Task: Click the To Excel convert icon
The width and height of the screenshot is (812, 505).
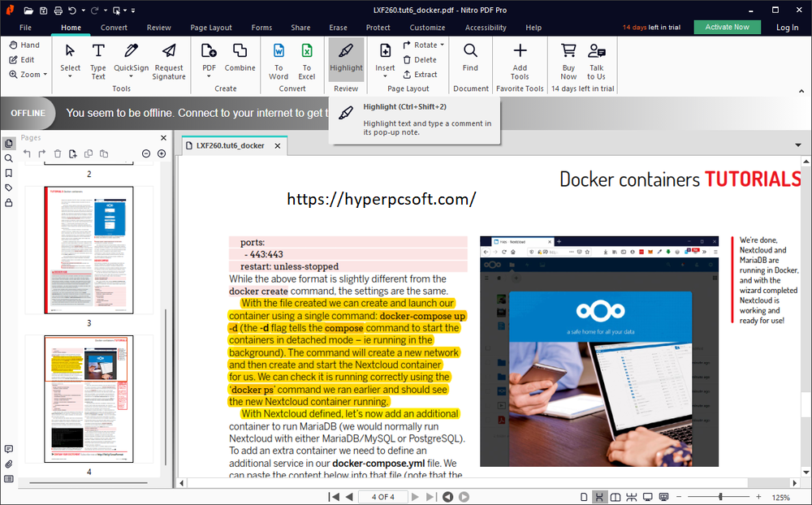Action: (x=307, y=59)
